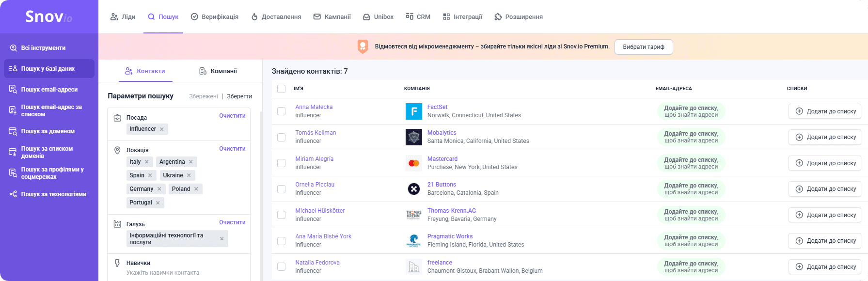Open the Інтеграції menu
Screen dimensions: 868x281
tap(462, 17)
